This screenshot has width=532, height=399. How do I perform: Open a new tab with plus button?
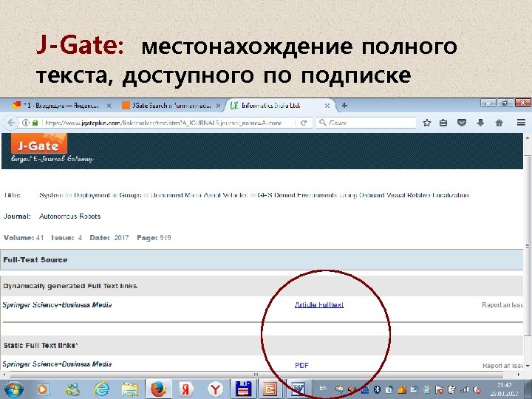click(344, 106)
